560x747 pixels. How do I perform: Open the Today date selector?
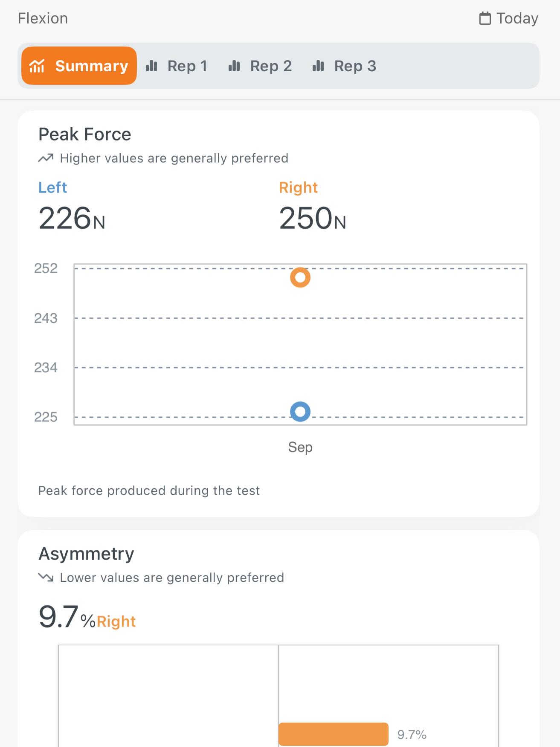(x=509, y=18)
